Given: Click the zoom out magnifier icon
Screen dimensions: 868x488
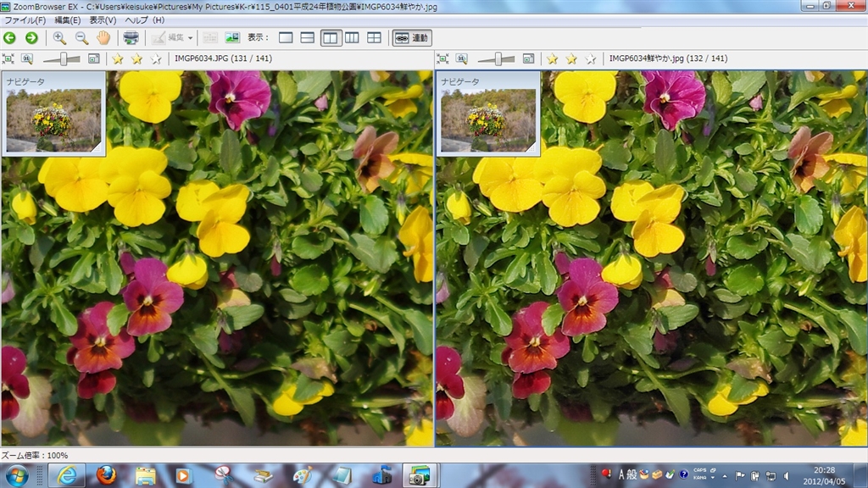Looking at the screenshot, I should click(x=81, y=37).
